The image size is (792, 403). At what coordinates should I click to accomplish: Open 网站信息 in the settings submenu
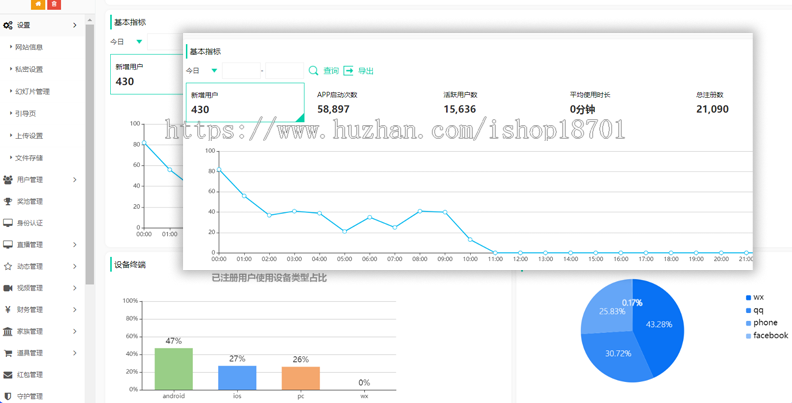(x=28, y=47)
